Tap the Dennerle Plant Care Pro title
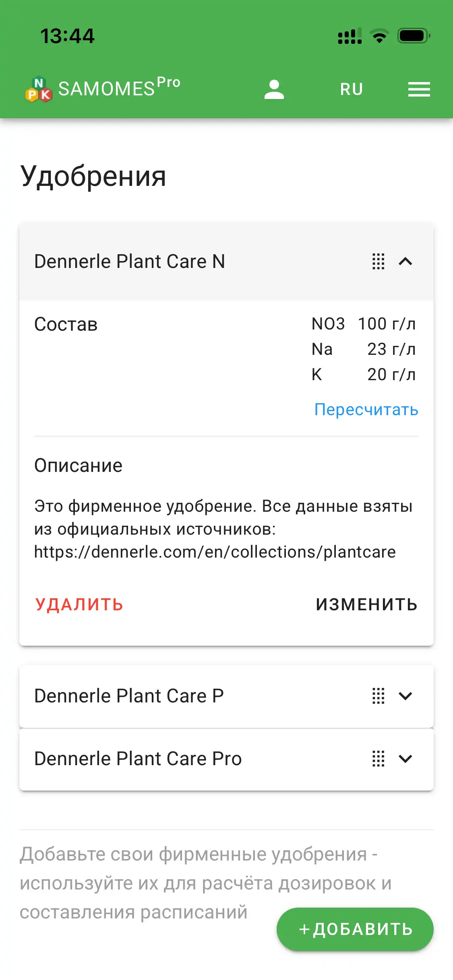453x980 pixels. coord(138,759)
